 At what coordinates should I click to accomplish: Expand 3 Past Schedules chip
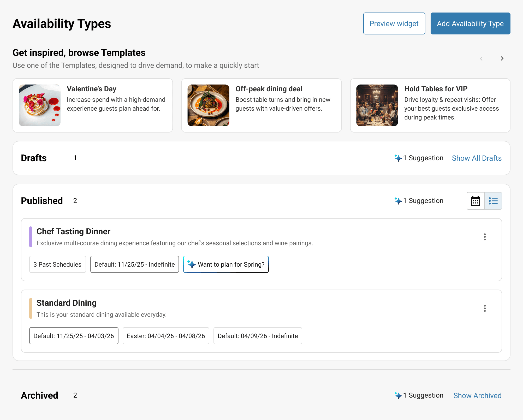[x=57, y=264]
